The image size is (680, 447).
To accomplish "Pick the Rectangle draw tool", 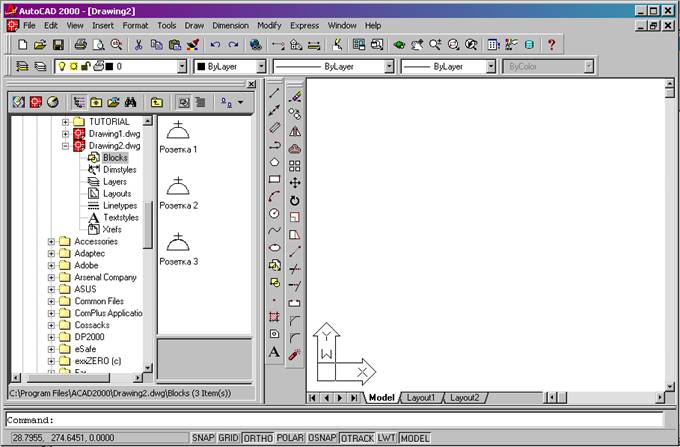I will click(274, 180).
